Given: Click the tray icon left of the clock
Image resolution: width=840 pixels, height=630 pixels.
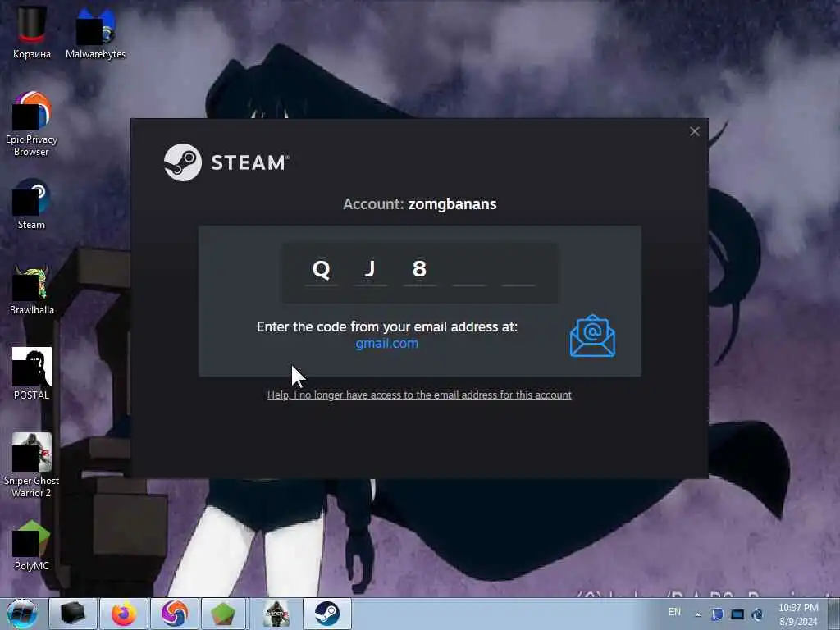Looking at the screenshot, I should tap(757, 614).
